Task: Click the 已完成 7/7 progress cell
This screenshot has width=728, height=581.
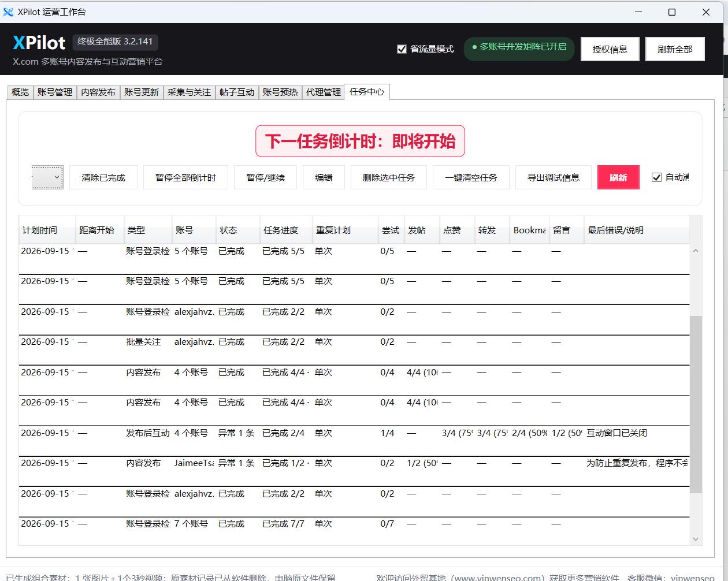Action: pyautogui.click(x=283, y=524)
